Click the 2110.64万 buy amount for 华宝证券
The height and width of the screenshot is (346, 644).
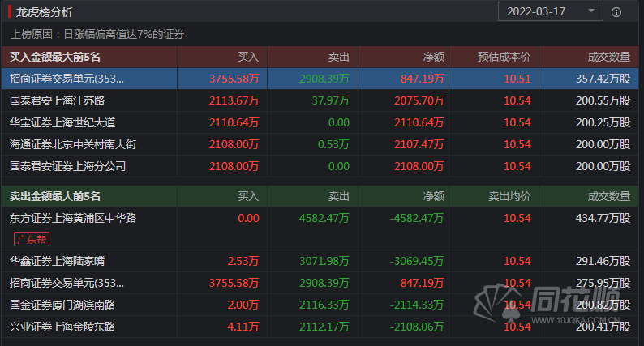234,122
